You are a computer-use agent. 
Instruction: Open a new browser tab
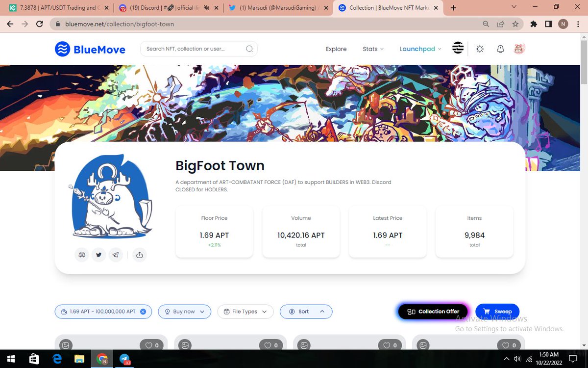pos(453,8)
